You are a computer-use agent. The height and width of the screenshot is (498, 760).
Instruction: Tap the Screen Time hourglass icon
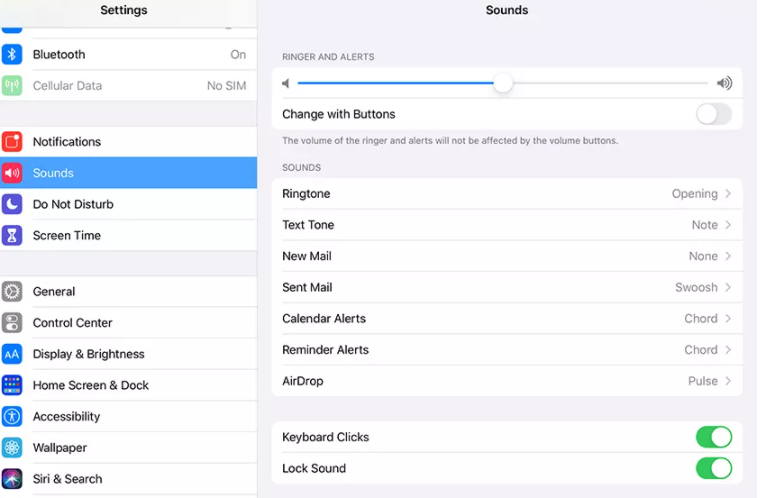pyautogui.click(x=12, y=235)
